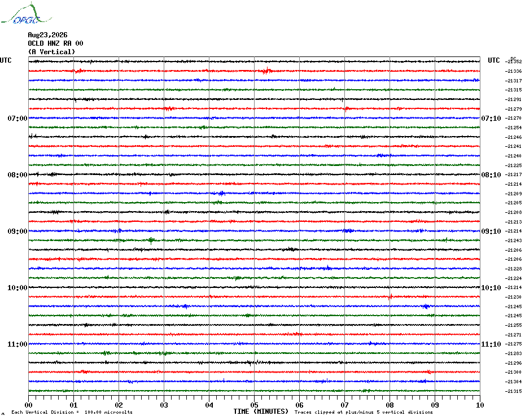This screenshot has width=525, height=420.
Task: Click the 10:00 time label
Action: 17,288
